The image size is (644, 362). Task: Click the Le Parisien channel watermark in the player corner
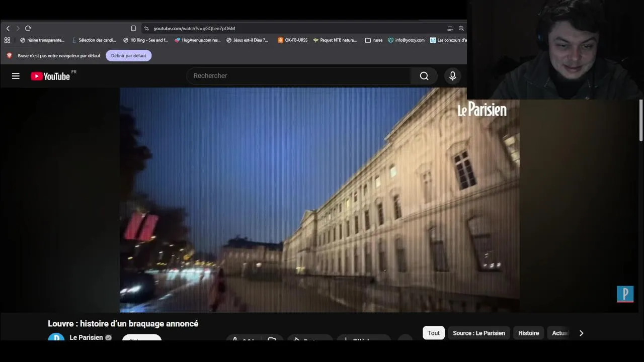pos(625,294)
